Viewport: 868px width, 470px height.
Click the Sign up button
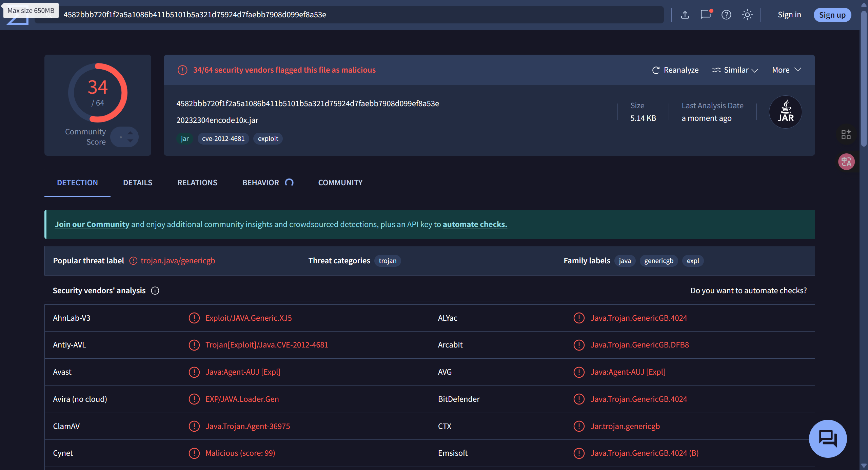(x=832, y=15)
